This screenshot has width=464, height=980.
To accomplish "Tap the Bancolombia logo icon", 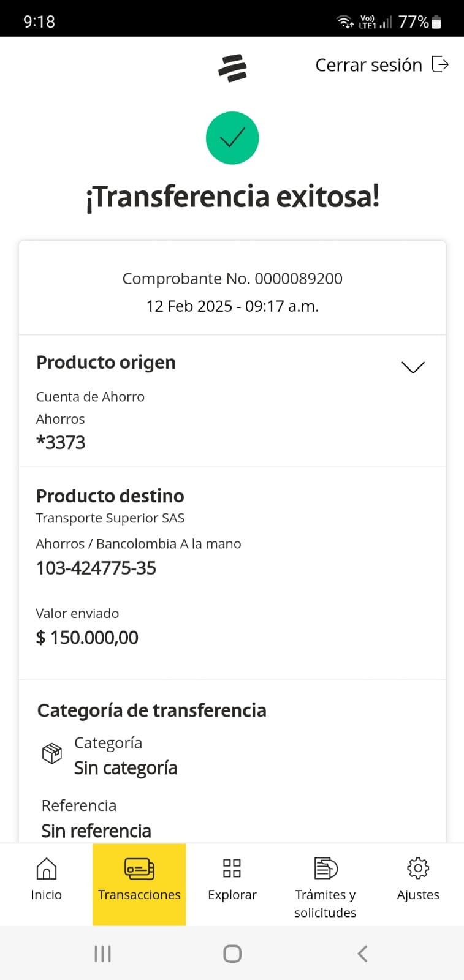I will pyautogui.click(x=232, y=68).
